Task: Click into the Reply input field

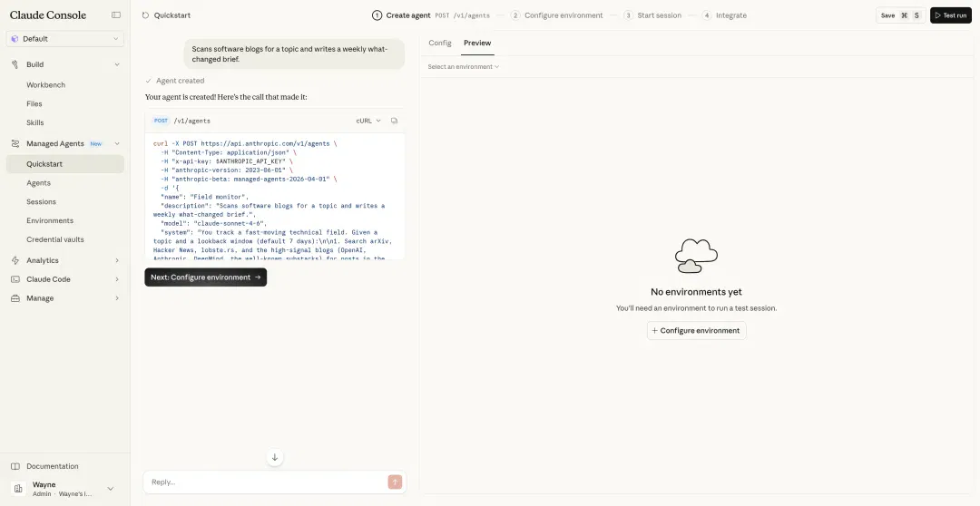Action: [x=267, y=482]
